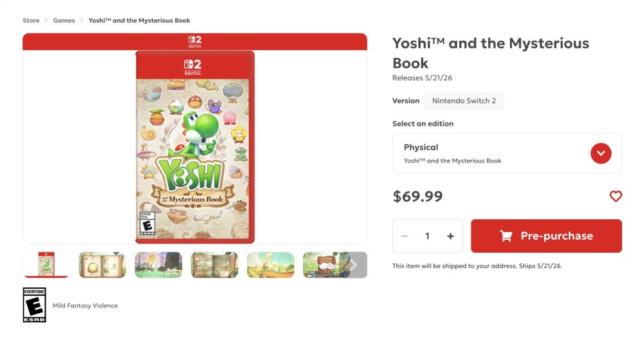Click the Nintendo Switch 2 logo banner

coord(194,42)
